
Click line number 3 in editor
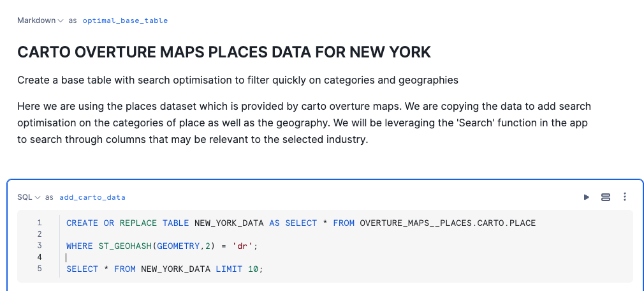click(40, 246)
